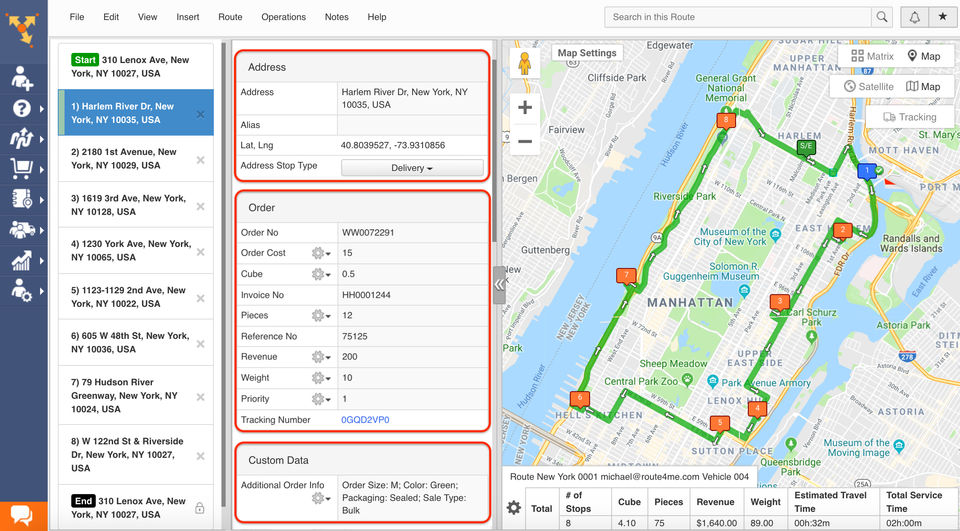The width and height of the screenshot is (960, 531).
Task: Open Additional Order Info gear dropdown
Action: (x=321, y=498)
